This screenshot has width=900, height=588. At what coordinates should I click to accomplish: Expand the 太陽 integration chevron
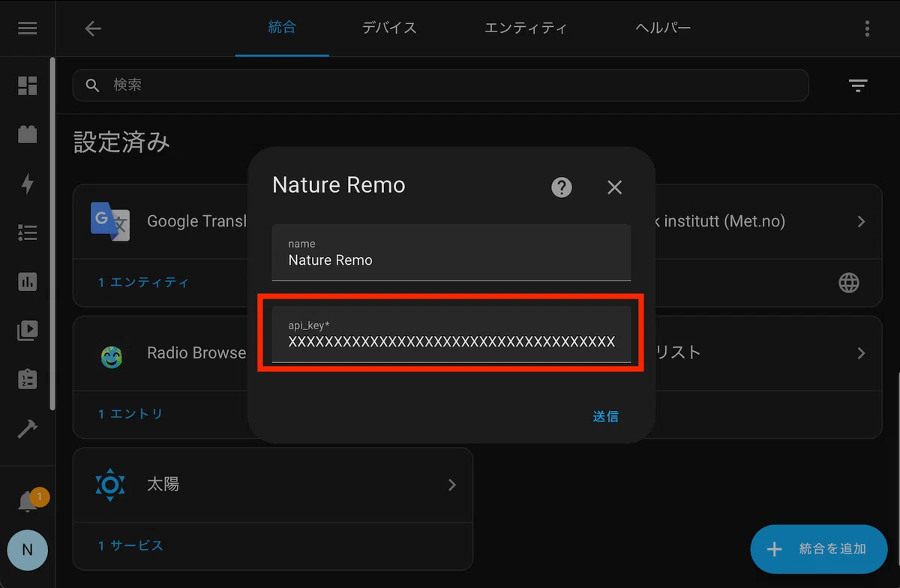(452, 485)
